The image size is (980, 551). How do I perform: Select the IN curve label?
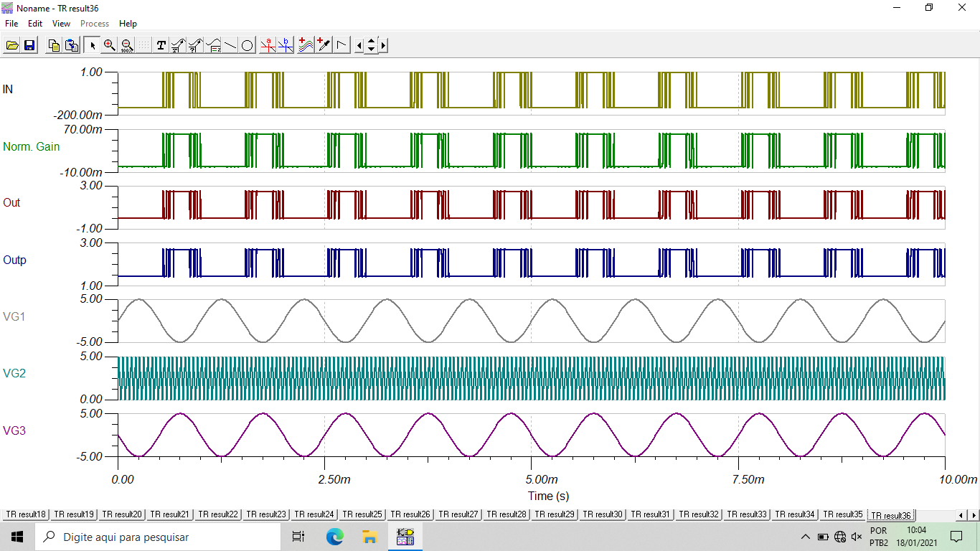[x=8, y=90]
